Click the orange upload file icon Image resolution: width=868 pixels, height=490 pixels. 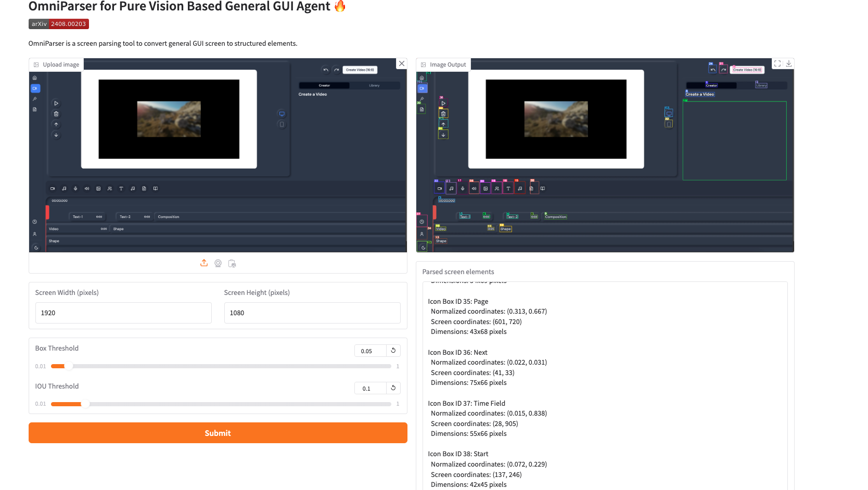coord(204,263)
